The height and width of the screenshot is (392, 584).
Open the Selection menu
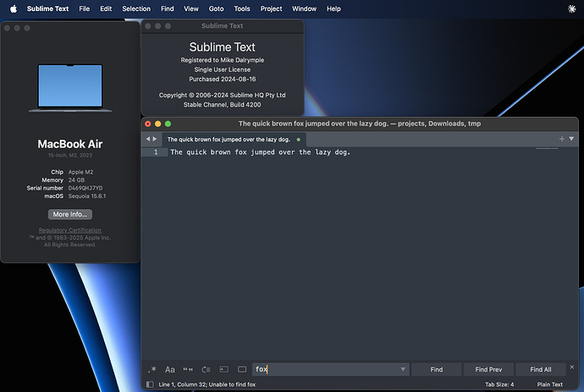coord(136,8)
